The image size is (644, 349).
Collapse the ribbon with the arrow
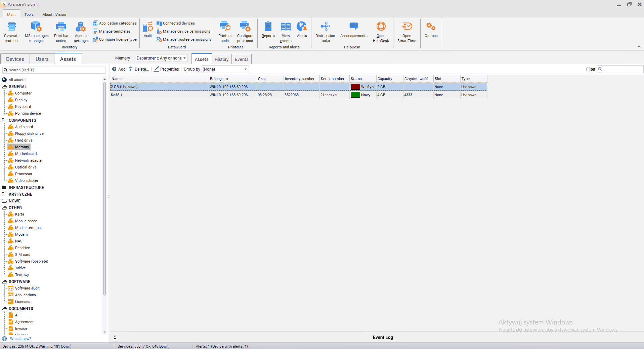point(639,47)
